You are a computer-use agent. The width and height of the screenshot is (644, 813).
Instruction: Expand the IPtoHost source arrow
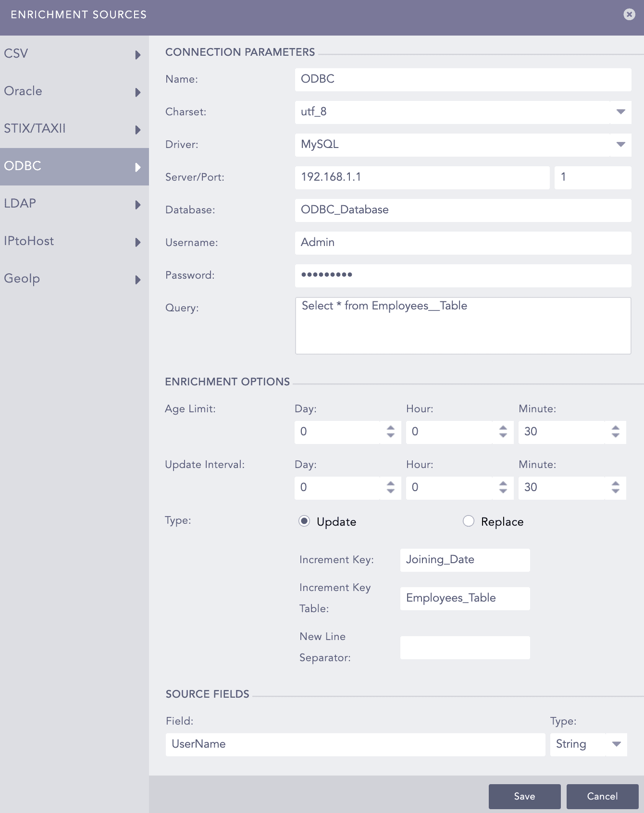[x=138, y=242]
